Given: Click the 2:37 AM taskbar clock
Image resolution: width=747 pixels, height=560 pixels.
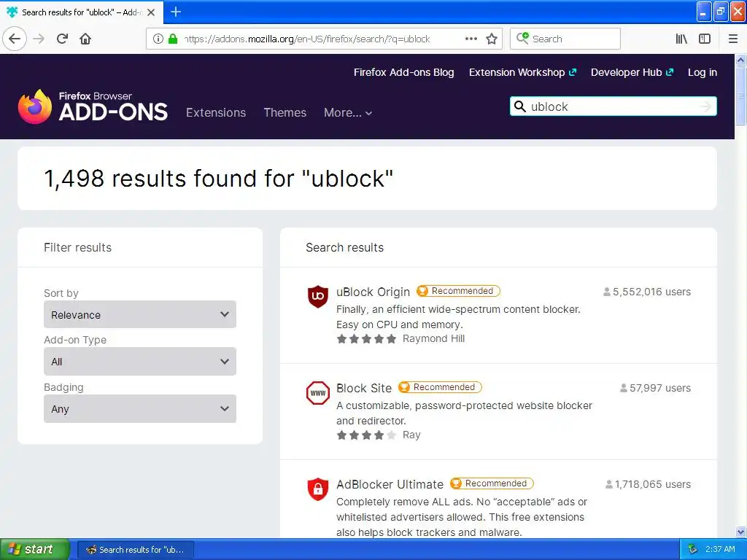Looking at the screenshot, I should (720, 549).
